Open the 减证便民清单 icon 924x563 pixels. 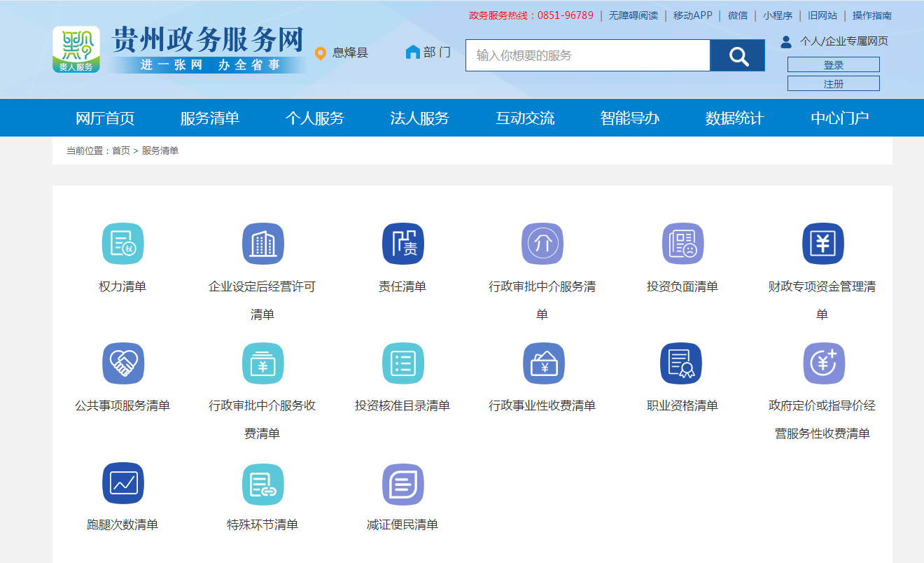tap(402, 484)
